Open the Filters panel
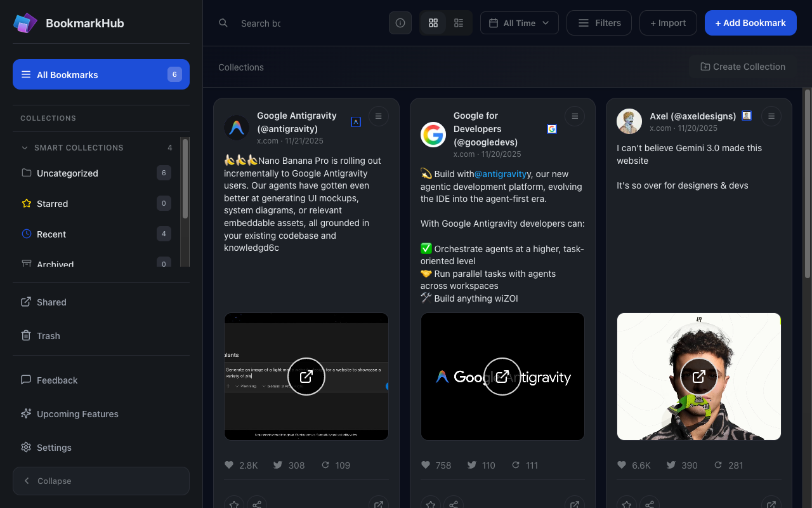Viewport: 812px width, 508px height. tap(599, 23)
